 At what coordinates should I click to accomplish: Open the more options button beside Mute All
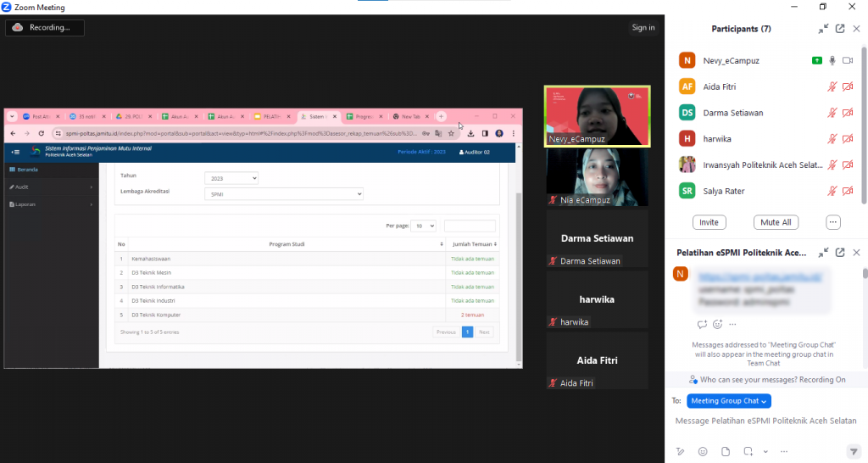pyautogui.click(x=833, y=222)
